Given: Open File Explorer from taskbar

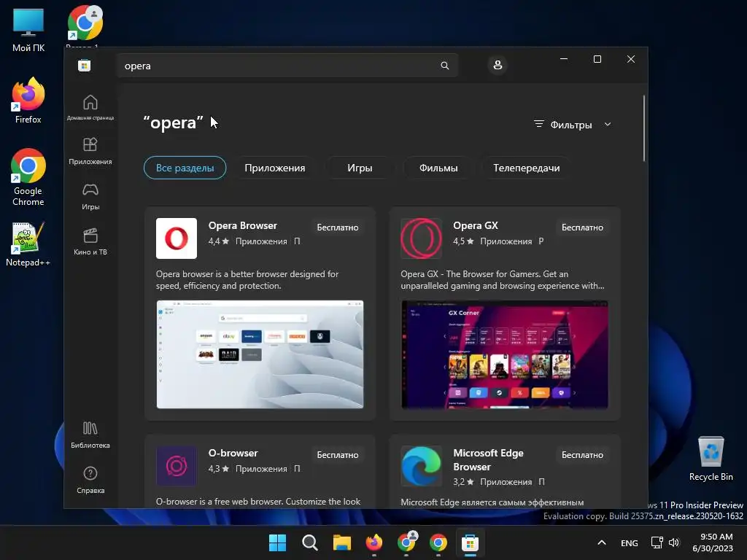Looking at the screenshot, I should pyautogui.click(x=341, y=542).
